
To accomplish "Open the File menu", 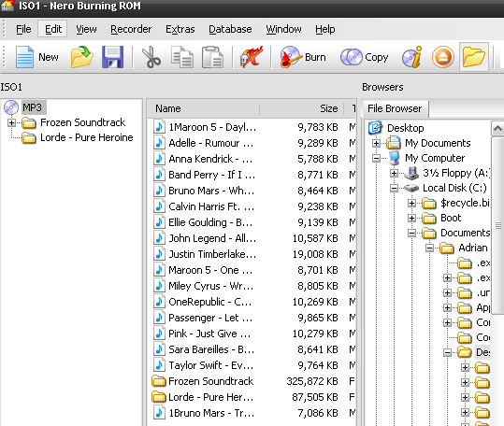I will coord(23,29).
